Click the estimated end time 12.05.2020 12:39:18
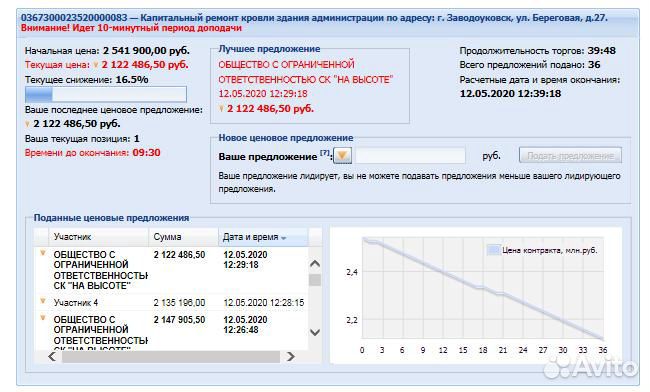The image size is (650, 392). point(510,94)
